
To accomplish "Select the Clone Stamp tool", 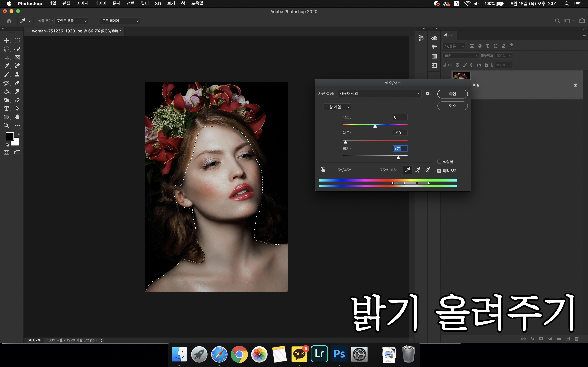I will pos(17,75).
